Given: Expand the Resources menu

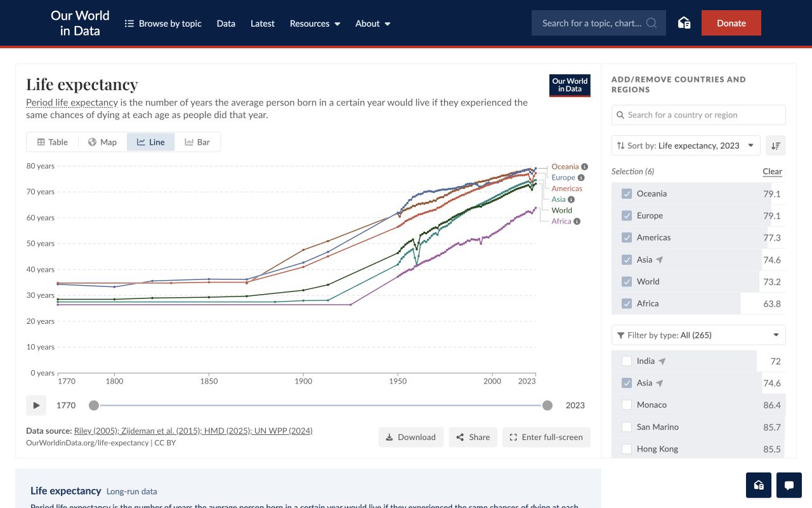Looking at the screenshot, I should pyautogui.click(x=315, y=23).
